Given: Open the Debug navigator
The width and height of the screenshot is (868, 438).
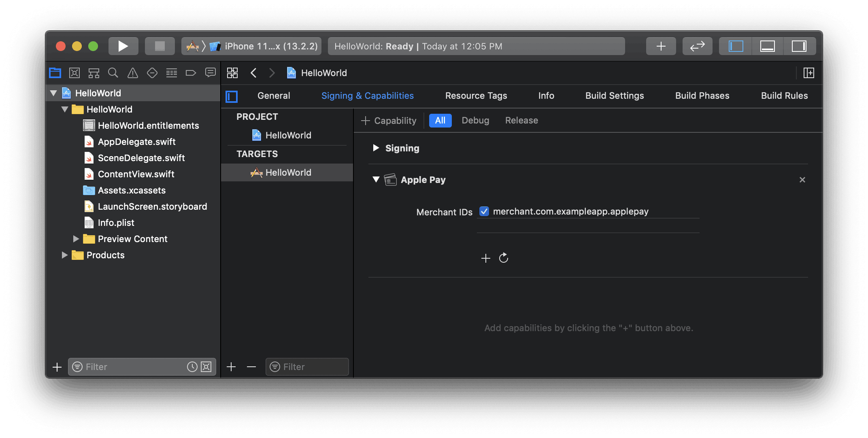Looking at the screenshot, I should coord(172,73).
